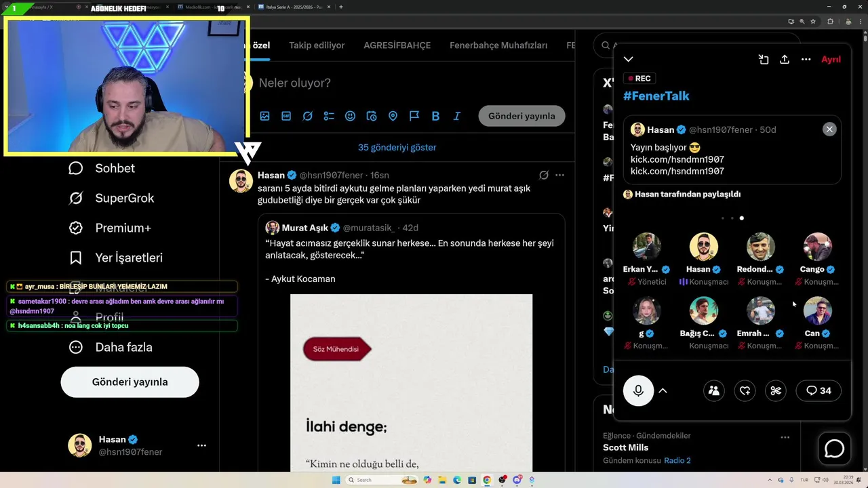The height and width of the screenshot is (488, 868).
Task: Share the FenerTalk space
Action: 785,60
